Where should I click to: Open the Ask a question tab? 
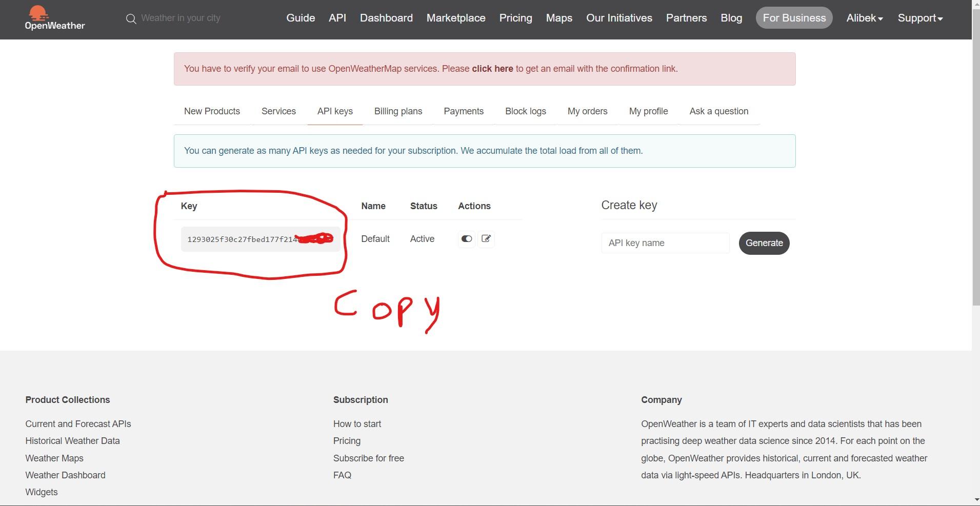tap(718, 111)
